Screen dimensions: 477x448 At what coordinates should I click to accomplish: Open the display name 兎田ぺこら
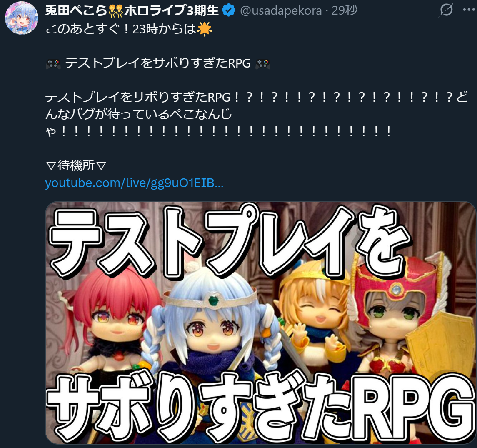tap(76, 11)
